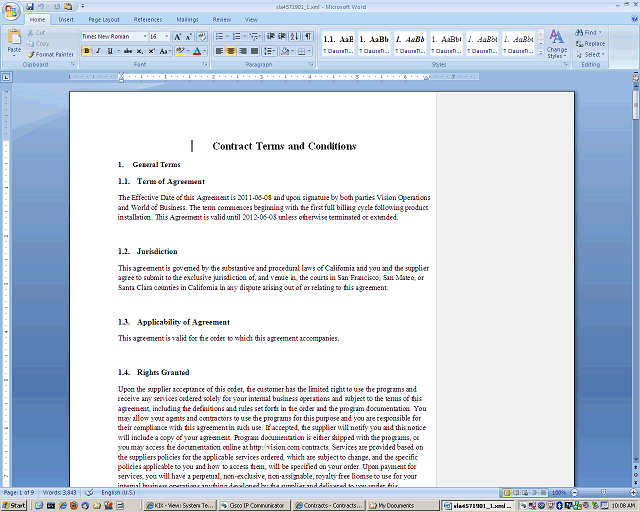This screenshot has height=512, width=640.
Task: Switch to Print Layout view button
Action: coord(507,492)
